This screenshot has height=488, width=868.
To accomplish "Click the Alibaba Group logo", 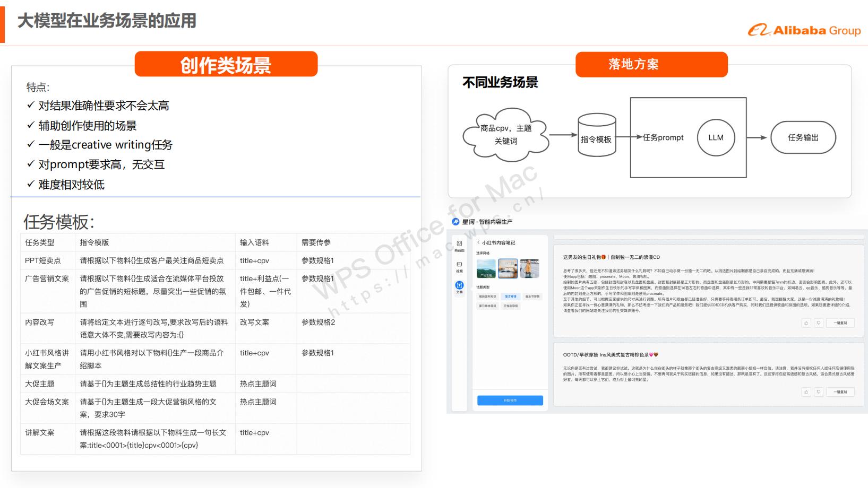I will 804,30.
